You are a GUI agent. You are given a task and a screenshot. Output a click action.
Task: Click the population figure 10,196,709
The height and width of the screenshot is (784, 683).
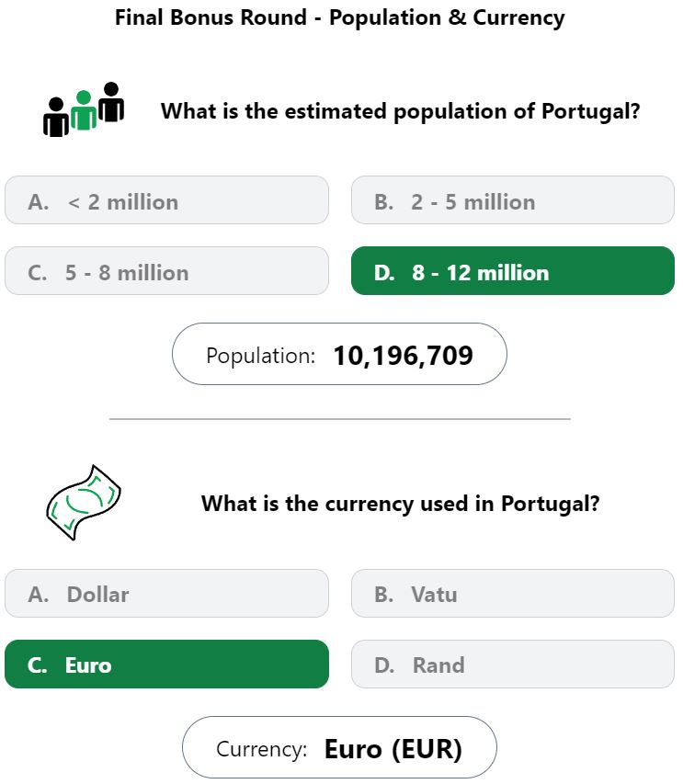pos(403,356)
